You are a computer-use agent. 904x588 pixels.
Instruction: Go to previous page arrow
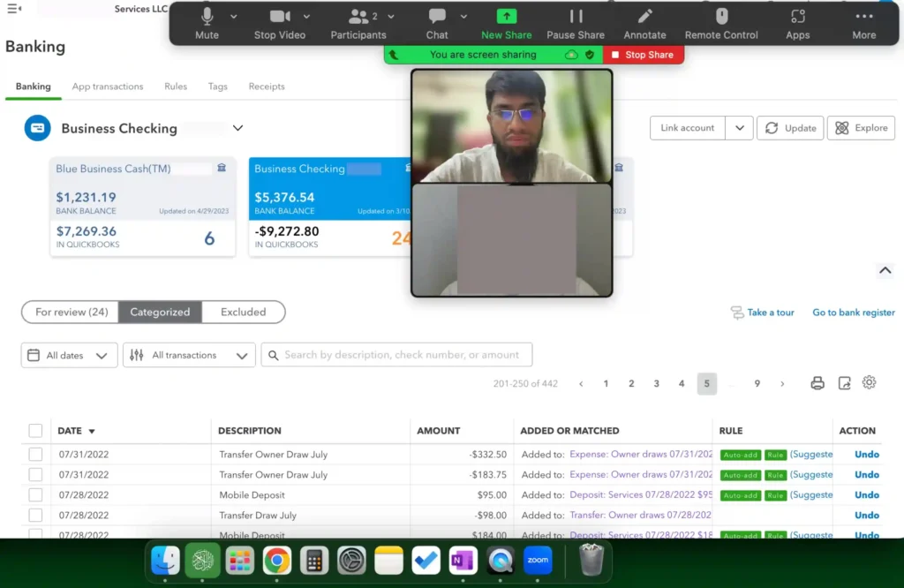point(581,384)
